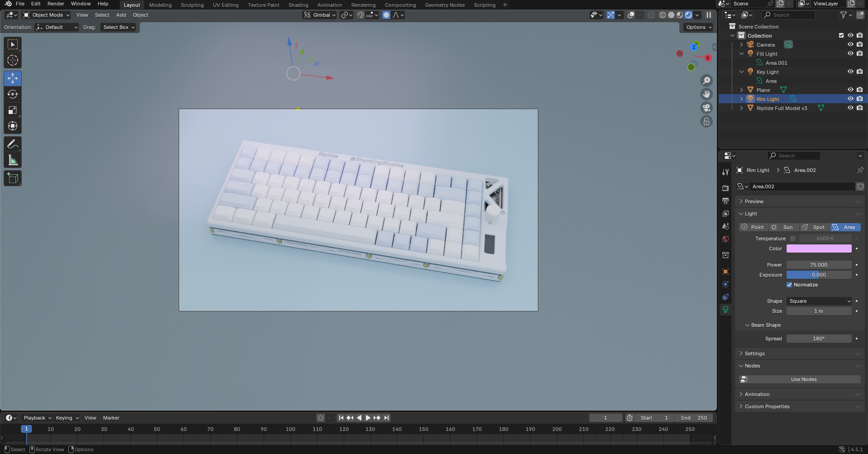Activate the Rotate tool

[x=13, y=94]
